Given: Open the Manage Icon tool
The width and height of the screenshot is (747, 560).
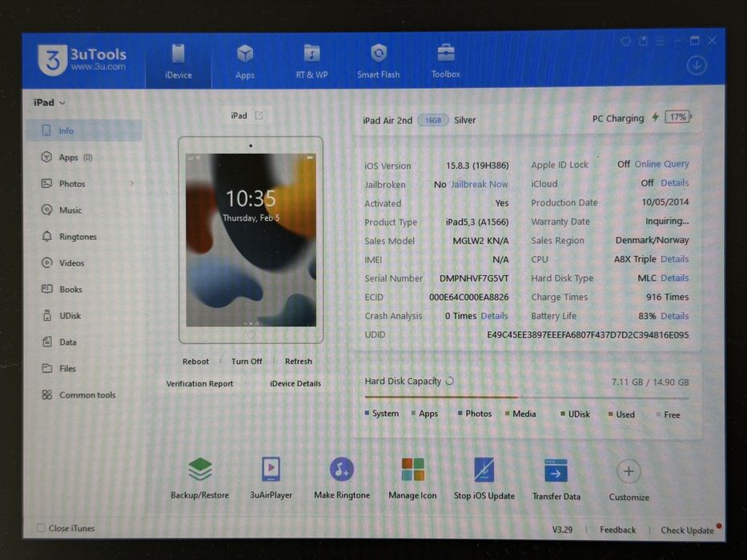Looking at the screenshot, I should pos(412,478).
